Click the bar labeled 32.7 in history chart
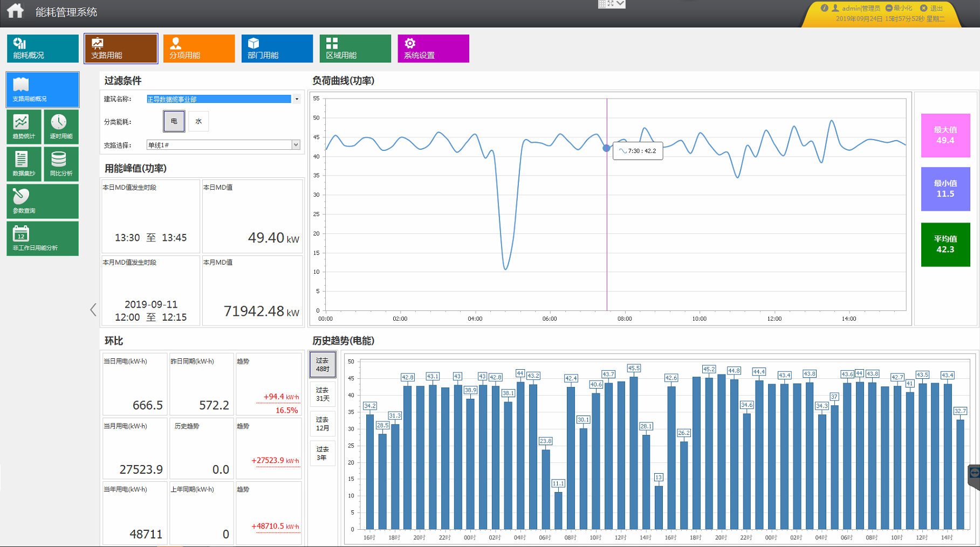 coord(960,474)
